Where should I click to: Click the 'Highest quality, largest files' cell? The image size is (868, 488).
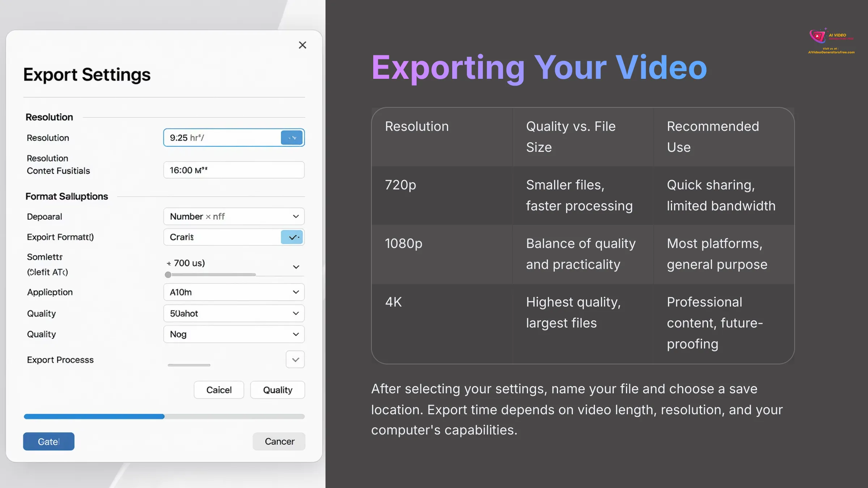(583, 324)
